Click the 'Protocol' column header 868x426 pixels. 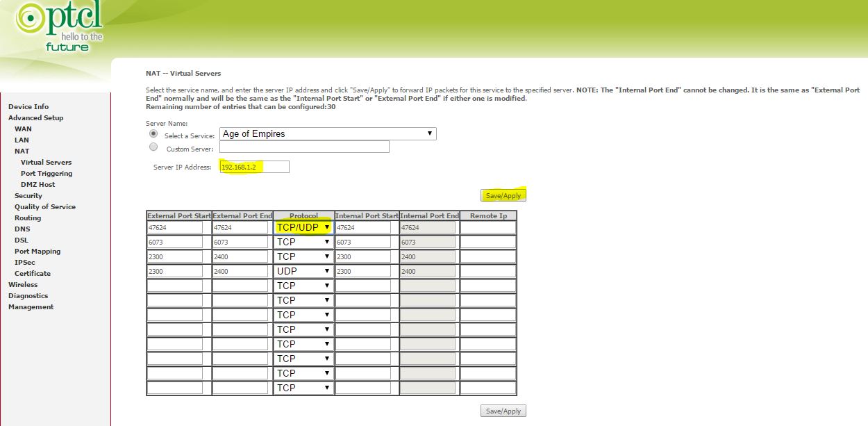pos(303,216)
